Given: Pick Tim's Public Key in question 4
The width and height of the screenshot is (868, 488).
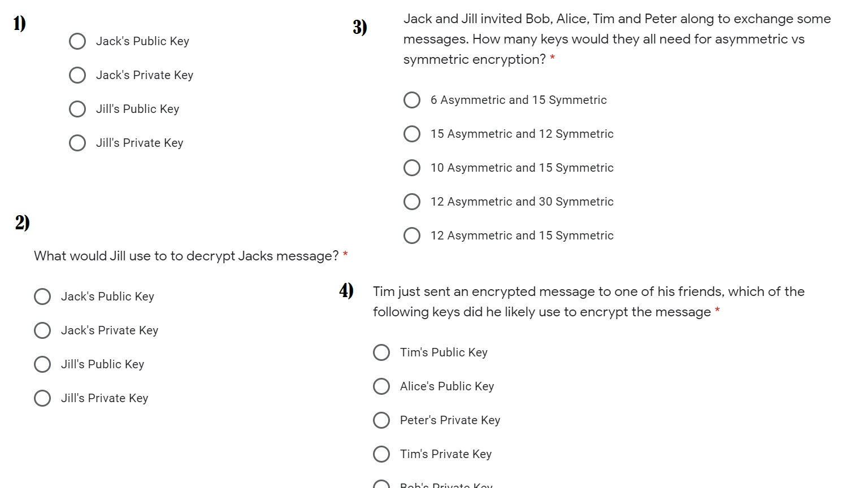Looking at the screenshot, I should pyautogui.click(x=381, y=352).
